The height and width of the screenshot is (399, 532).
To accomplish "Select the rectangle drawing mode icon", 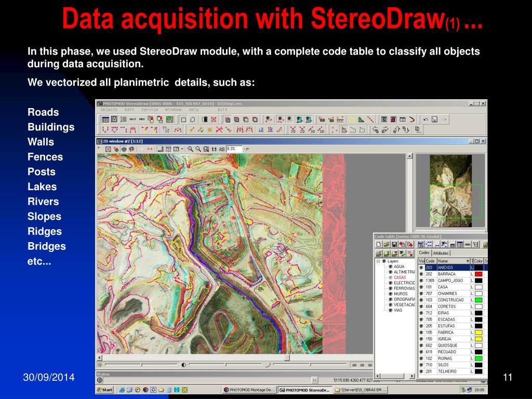I will [x=183, y=119].
